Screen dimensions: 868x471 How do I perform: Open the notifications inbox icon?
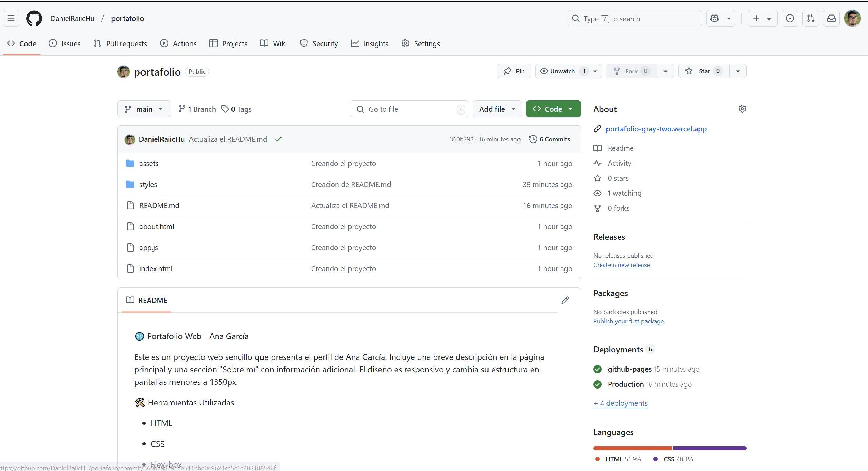point(831,18)
